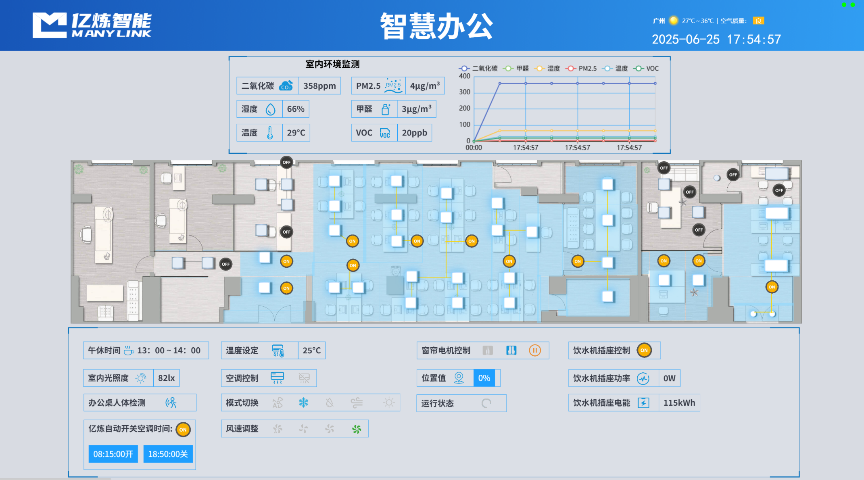Image resolution: width=864 pixels, height=480 pixels.
Task: Toggle the 饮水机插座控制 ON switch
Action: click(x=644, y=350)
